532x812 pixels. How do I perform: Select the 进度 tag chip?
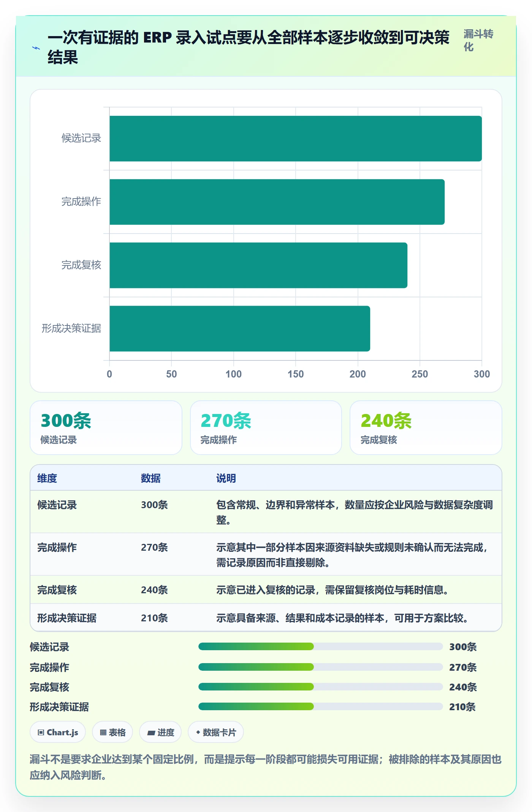coord(160,732)
